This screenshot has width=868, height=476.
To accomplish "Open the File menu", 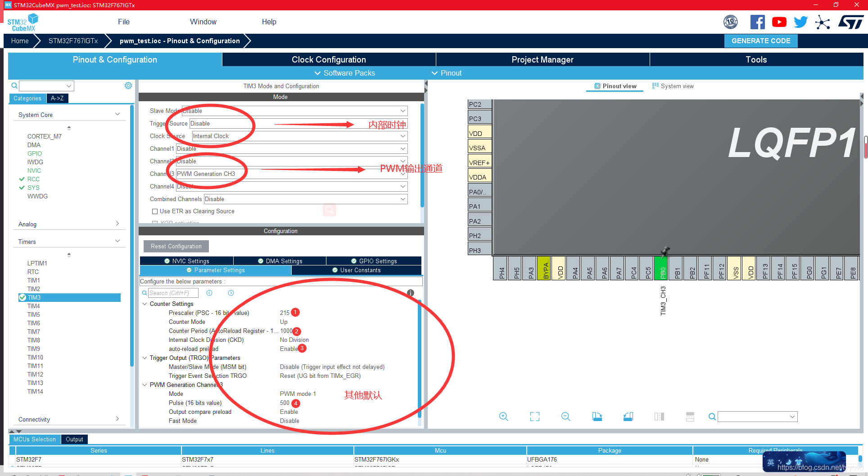I will (124, 22).
